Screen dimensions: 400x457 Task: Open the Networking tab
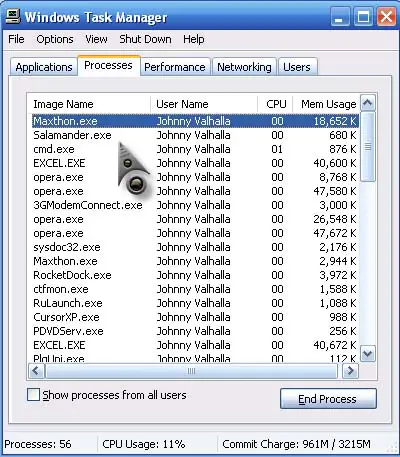coord(244,67)
